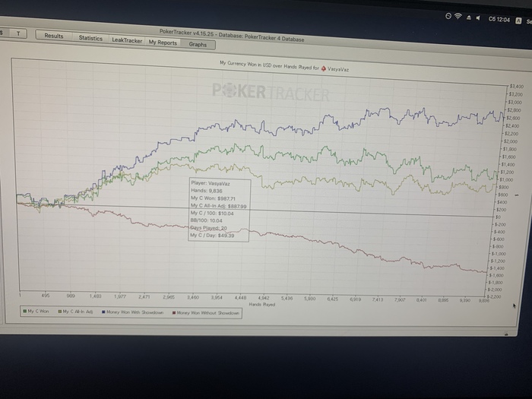Viewport: 532px width, 399px height.
Task: Click the 'My C Won' legend label
Action: (38, 311)
